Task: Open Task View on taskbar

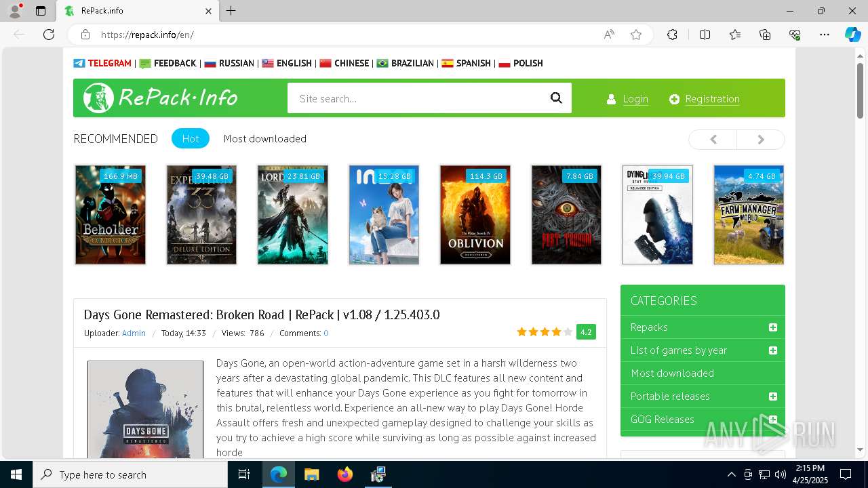Action: point(244,474)
